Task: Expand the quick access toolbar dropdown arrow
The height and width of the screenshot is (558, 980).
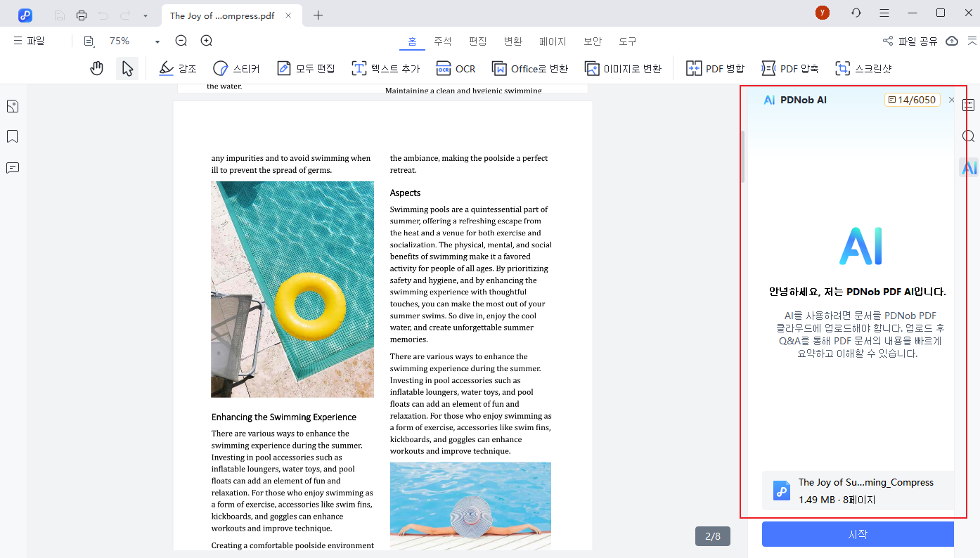Action: point(145,15)
